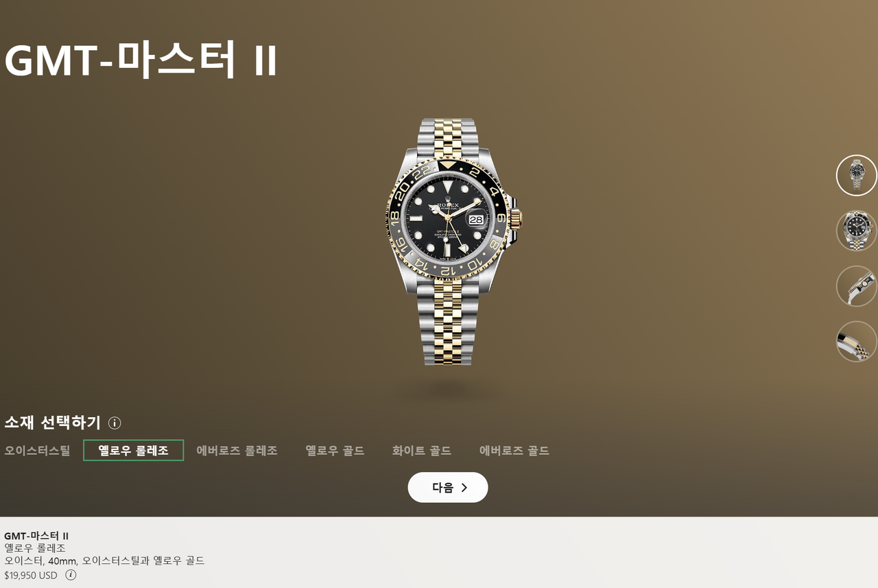Select the full front-view watch thumbnail
This screenshot has height=588, width=878.
coord(856,175)
